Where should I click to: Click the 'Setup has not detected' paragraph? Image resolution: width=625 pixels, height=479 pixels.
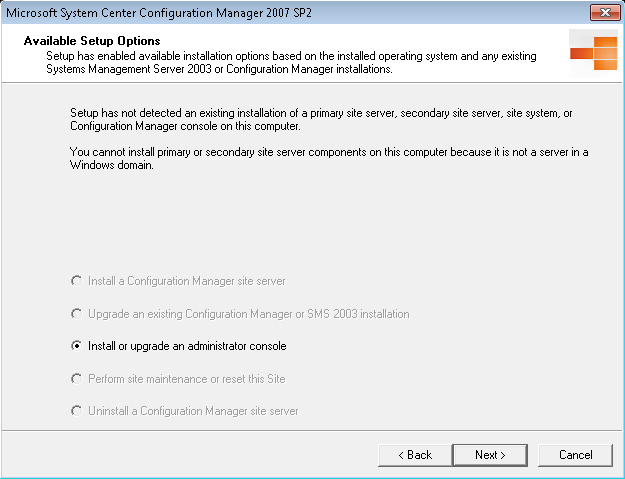[x=321, y=120]
